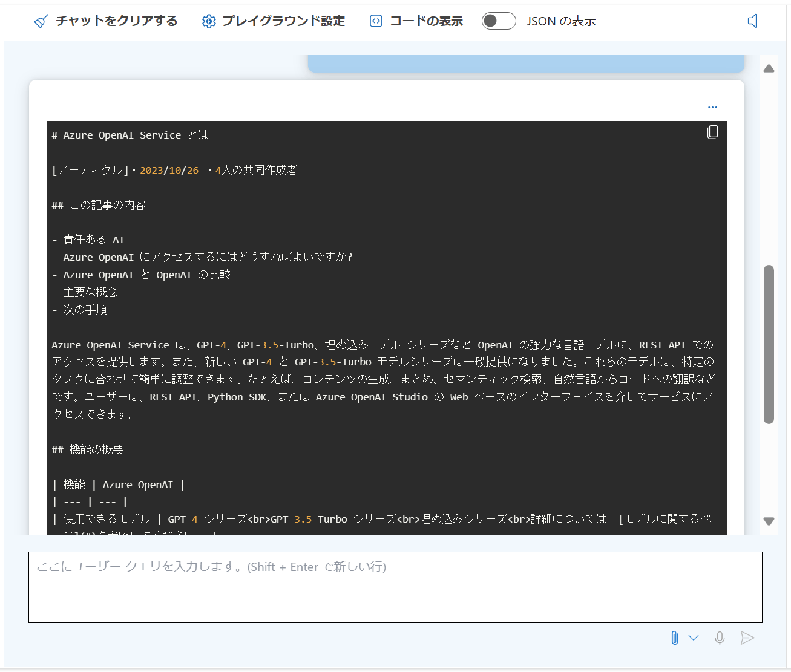Click 'Azure OpenAI と OpenAI の比較' line
Viewport: 791px width, 672px height.
(146, 275)
